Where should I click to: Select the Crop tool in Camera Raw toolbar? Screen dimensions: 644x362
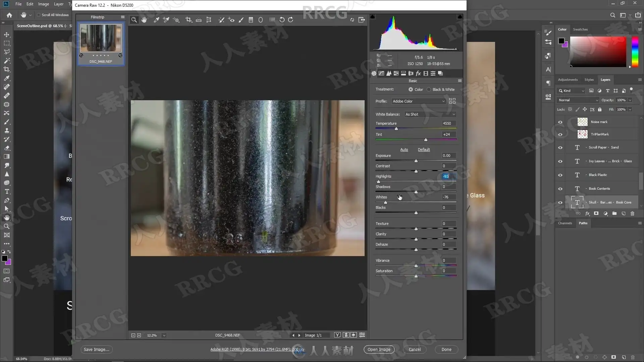pyautogui.click(x=189, y=20)
